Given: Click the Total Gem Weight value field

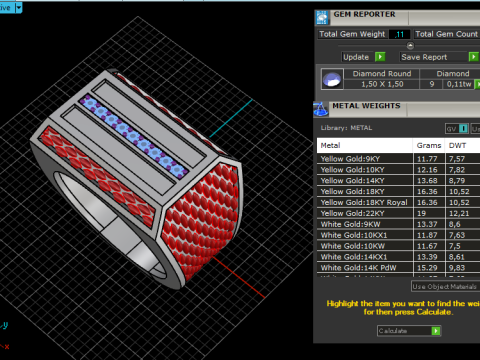Looking at the screenshot, I should pos(400,34).
